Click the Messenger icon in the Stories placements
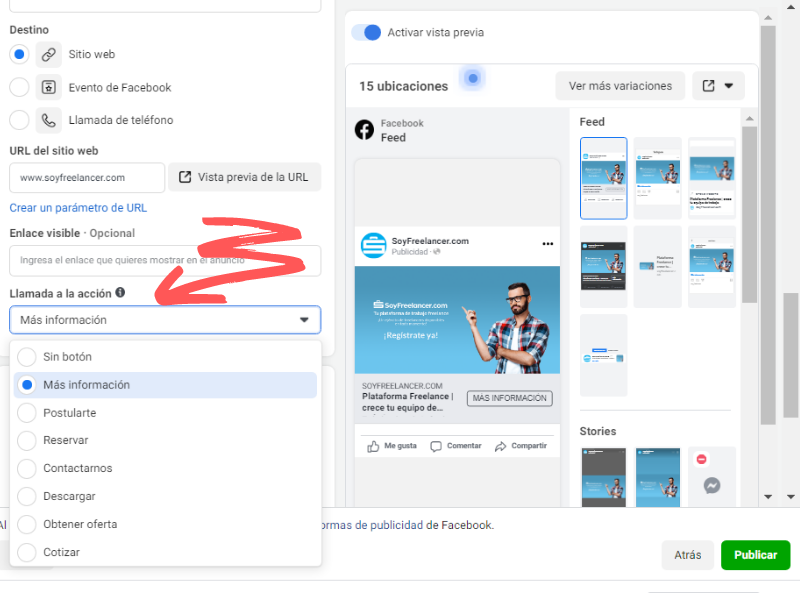Image resolution: width=800 pixels, height=600 pixels. click(x=712, y=485)
